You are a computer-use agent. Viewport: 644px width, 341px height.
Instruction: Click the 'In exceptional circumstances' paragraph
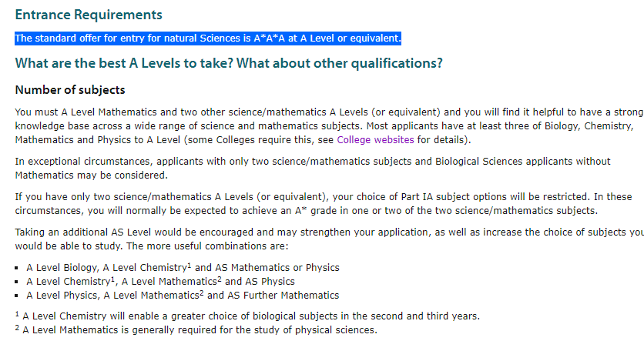[313, 169]
